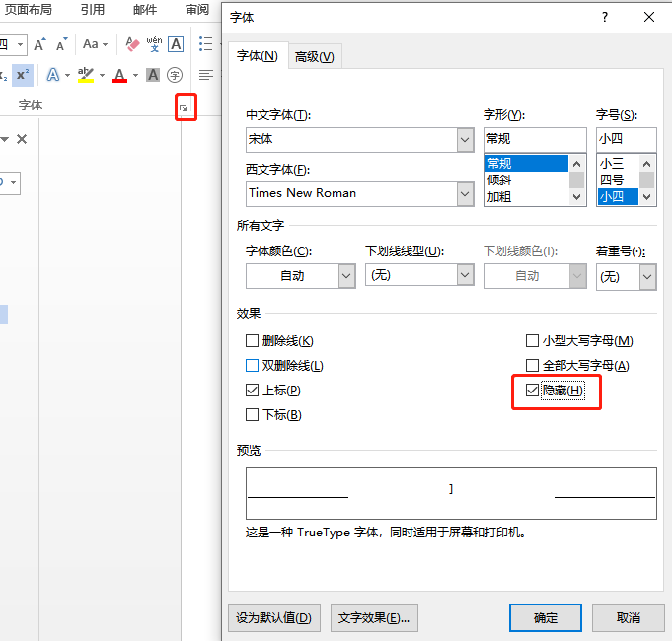Open the 着重号 dropdown

pos(647,277)
